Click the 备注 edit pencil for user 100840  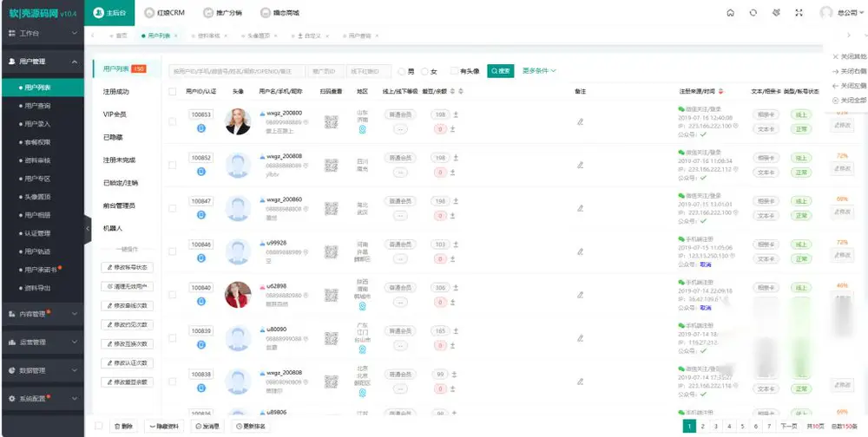[x=580, y=295]
